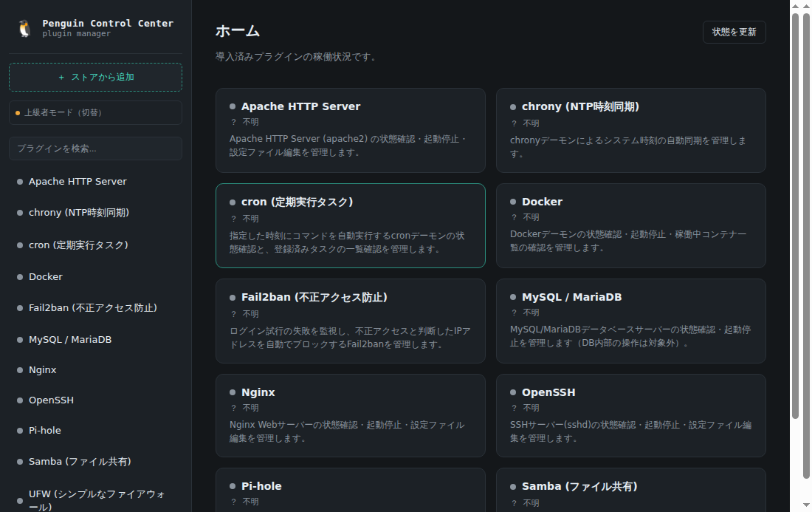Screen dimensions: 812x512
Task: Open chrony (NTP時刻同期) in sidebar
Action: (x=95, y=213)
